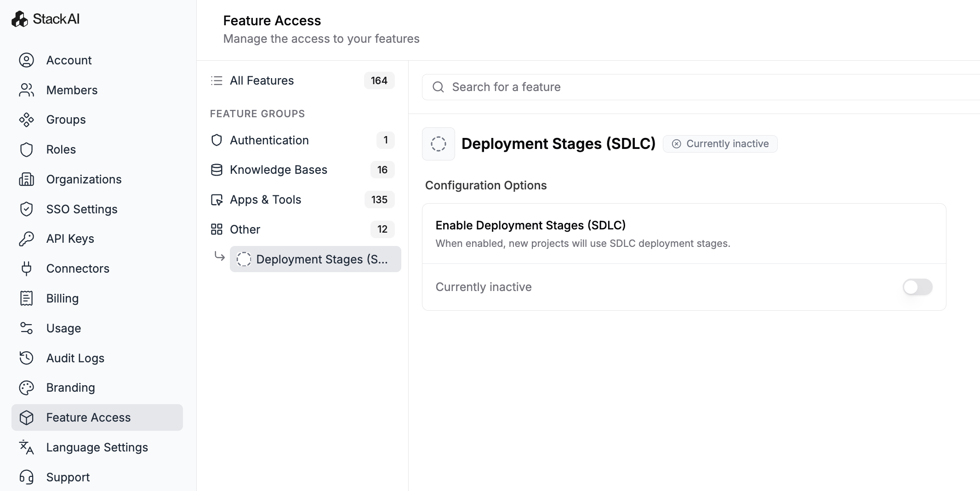Click the Groups diamond icon

click(x=27, y=120)
